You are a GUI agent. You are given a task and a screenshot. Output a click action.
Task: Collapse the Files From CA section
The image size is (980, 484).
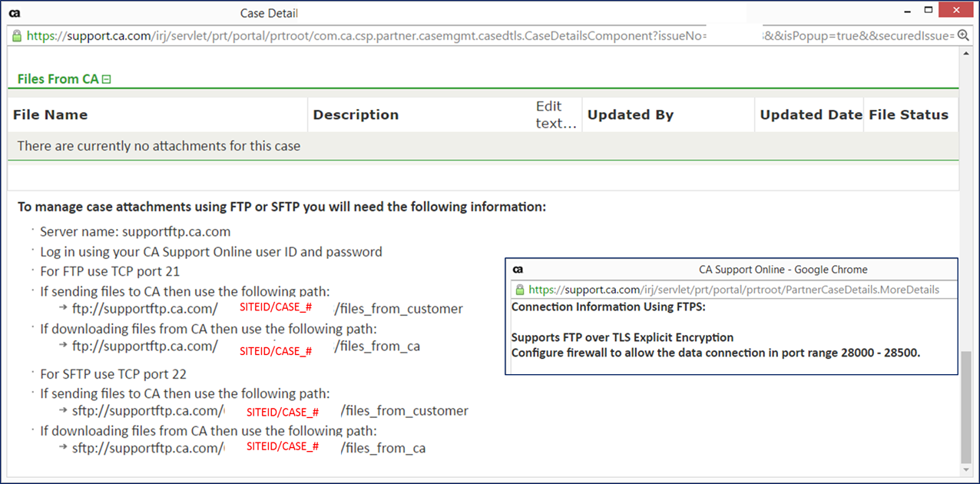click(x=107, y=79)
